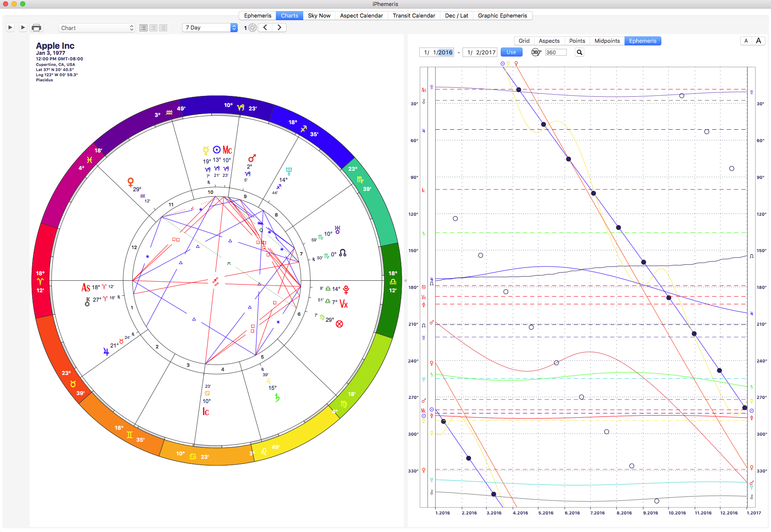Click the magnifying glass search button
The image size is (771, 532).
click(580, 52)
